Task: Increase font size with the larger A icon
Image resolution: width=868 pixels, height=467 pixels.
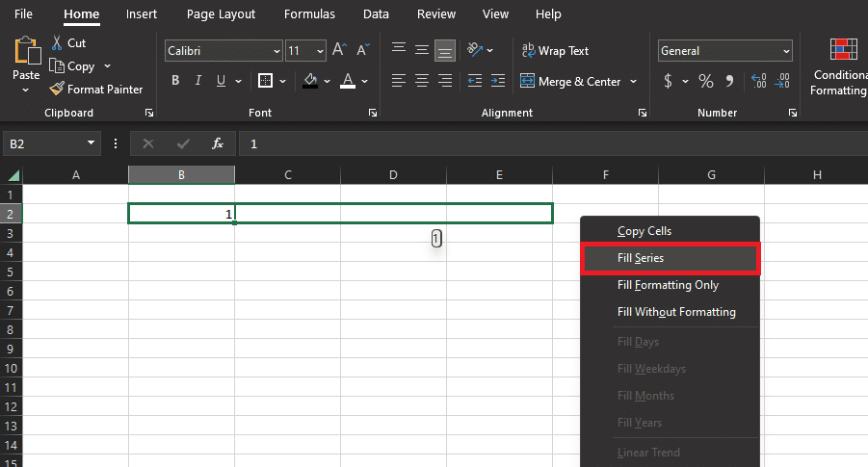Action: click(338, 50)
